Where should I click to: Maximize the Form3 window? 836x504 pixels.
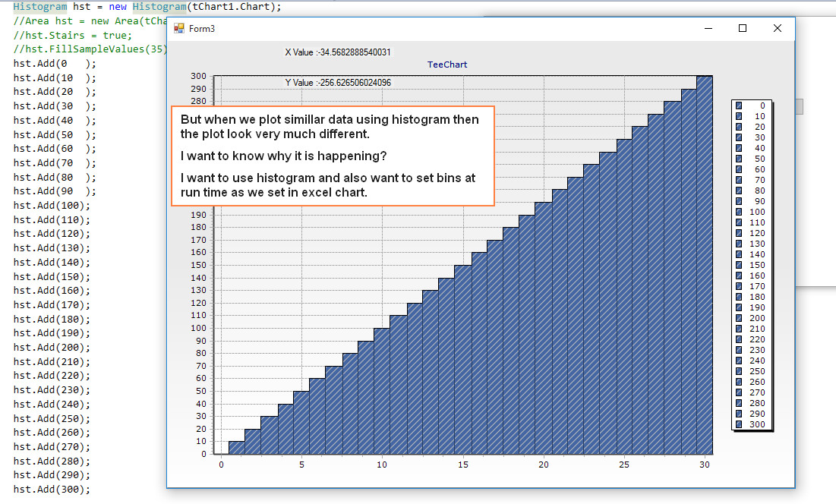coord(742,28)
